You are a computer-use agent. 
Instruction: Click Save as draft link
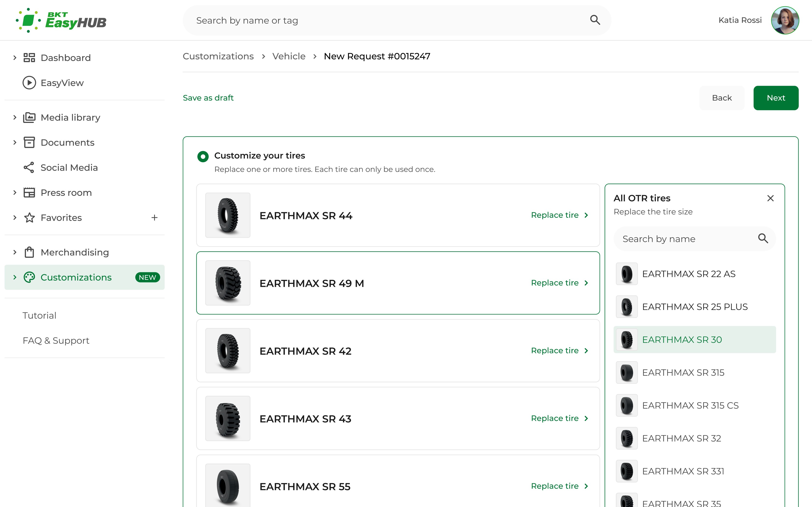[x=208, y=98]
